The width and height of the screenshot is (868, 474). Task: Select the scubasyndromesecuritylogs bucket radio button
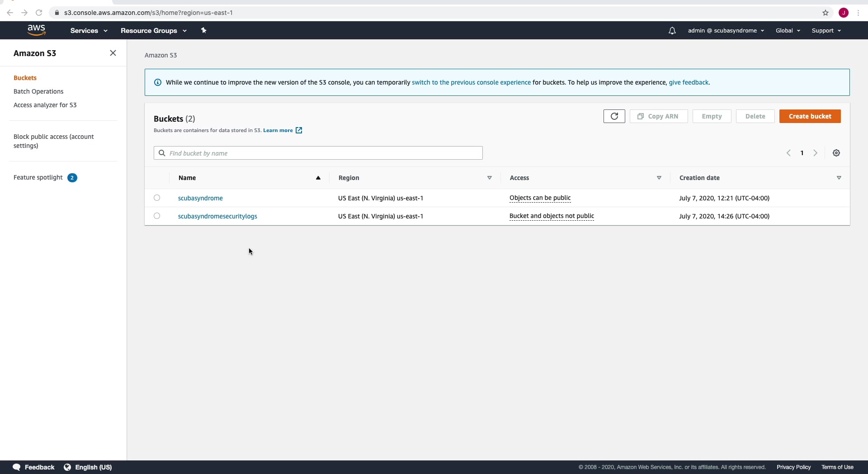157,216
